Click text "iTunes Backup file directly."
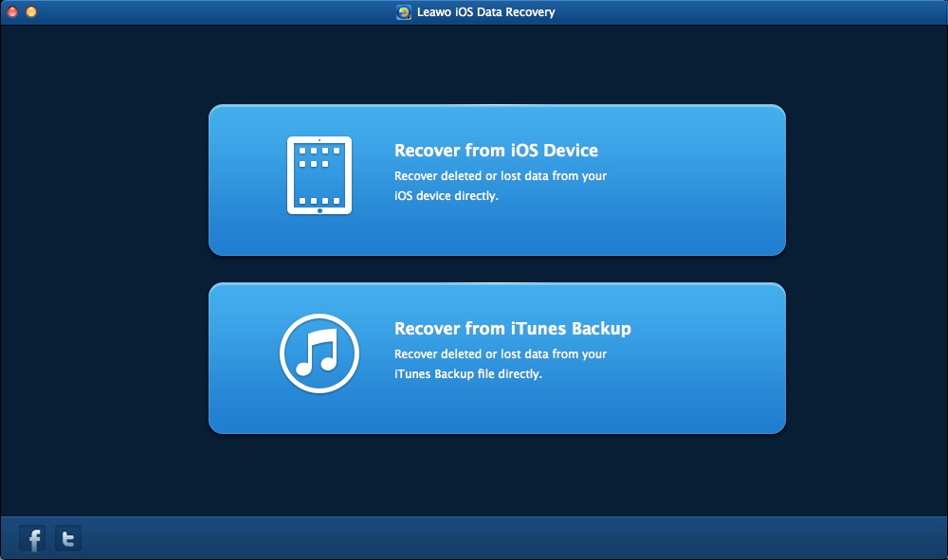This screenshot has height=560, width=948. [x=468, y=374]
